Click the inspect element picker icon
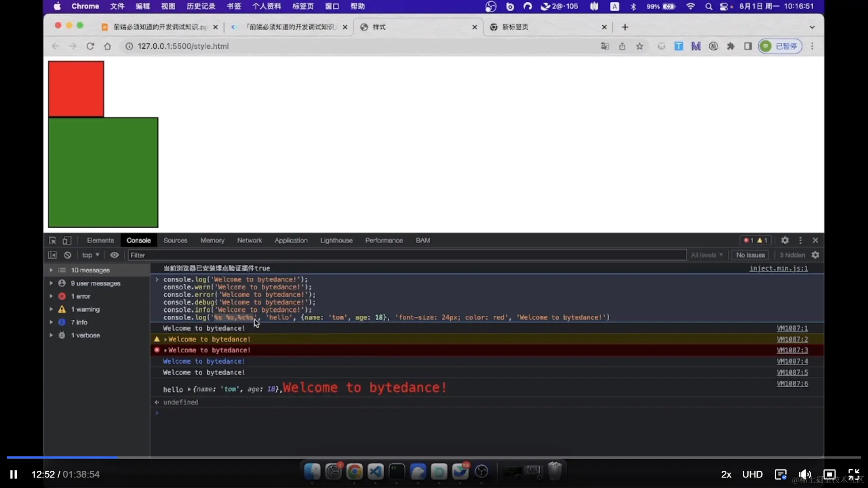This screenshot has width=868, height=488. click(52, 240)
